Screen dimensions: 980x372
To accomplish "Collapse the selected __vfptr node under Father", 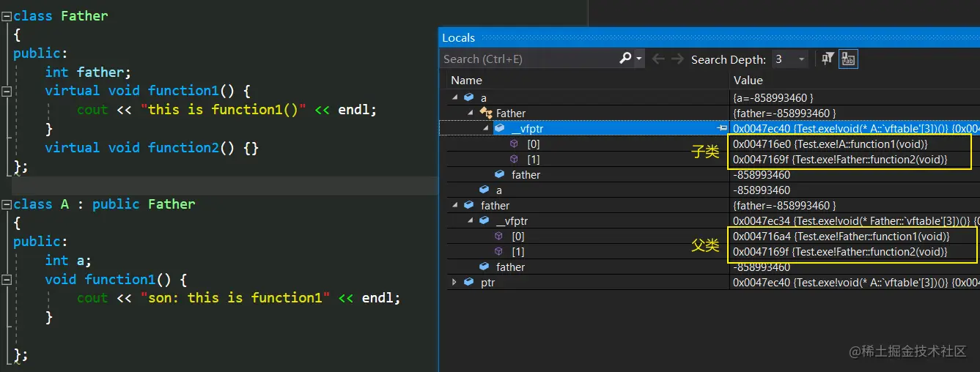I will (485, 128).
